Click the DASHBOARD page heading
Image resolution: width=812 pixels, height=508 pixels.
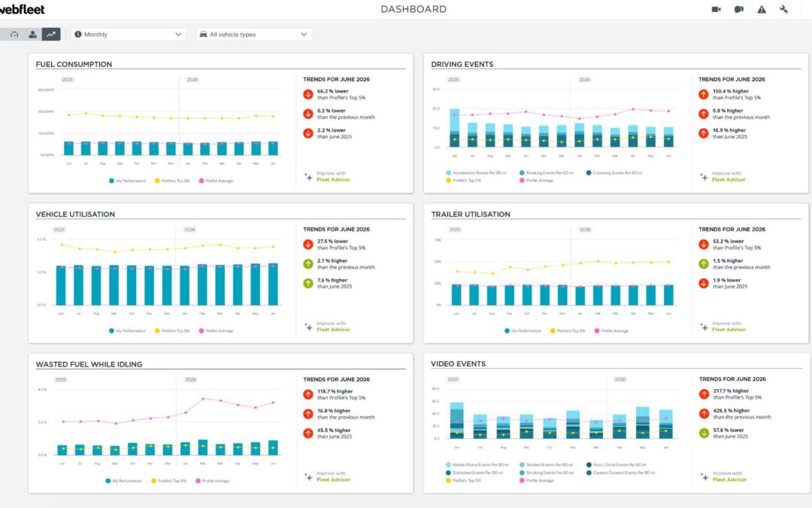point(414,9)
